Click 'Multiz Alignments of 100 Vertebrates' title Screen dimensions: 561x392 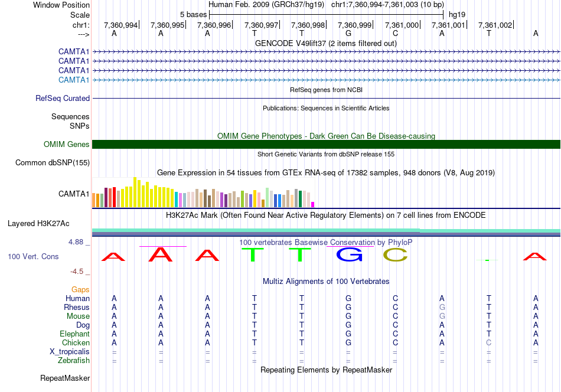326,281
